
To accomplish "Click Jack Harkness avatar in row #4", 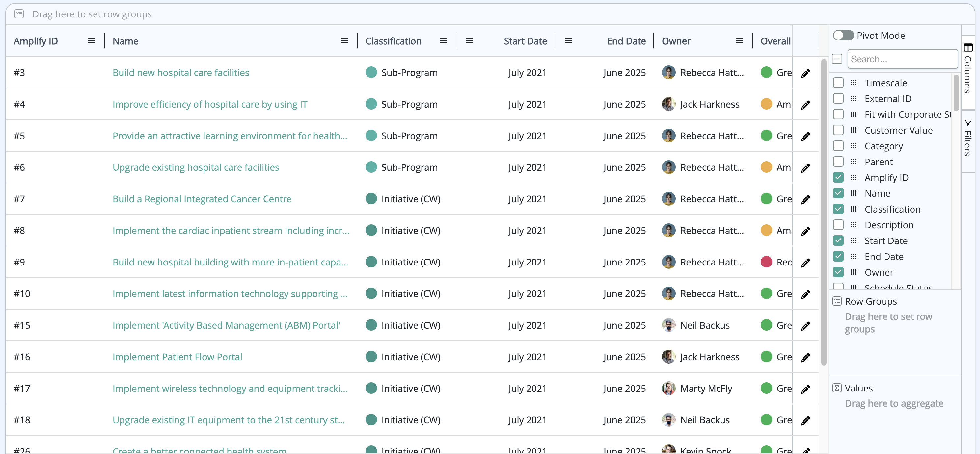I will coord(668,104).
